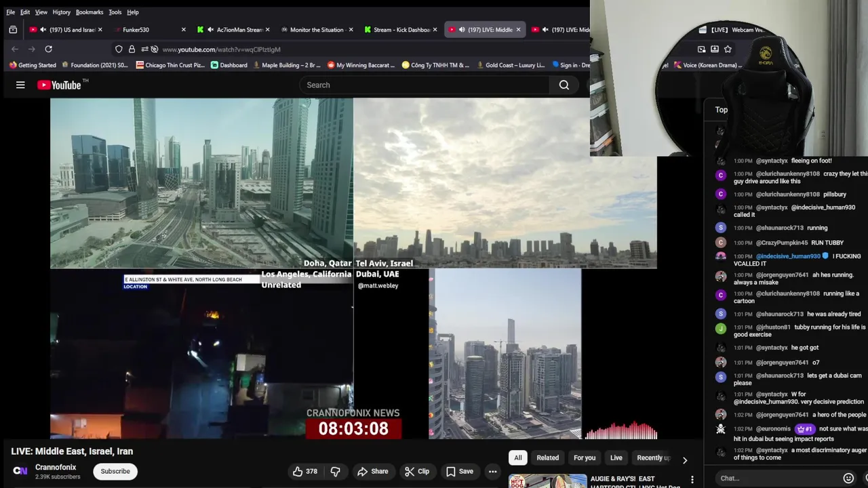The height and width of the screenshot is (488, 868).
Task: Open the Top chat dropdown
Action: (722, 109)
